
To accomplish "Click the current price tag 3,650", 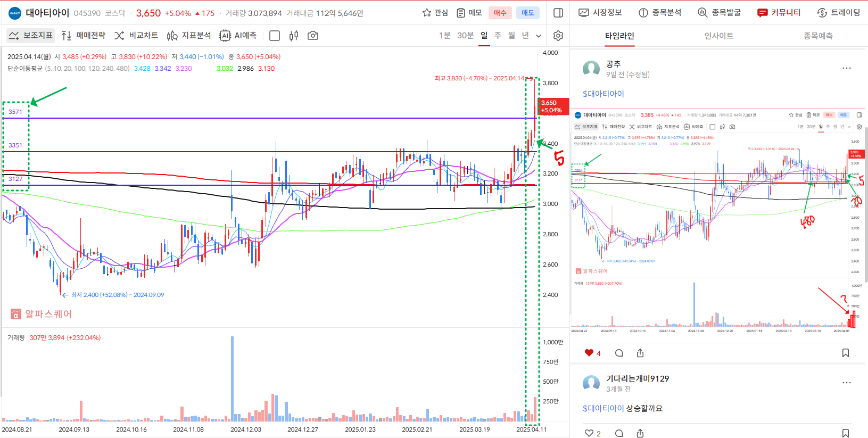I will pyautogui.click(x=553, y=106).
